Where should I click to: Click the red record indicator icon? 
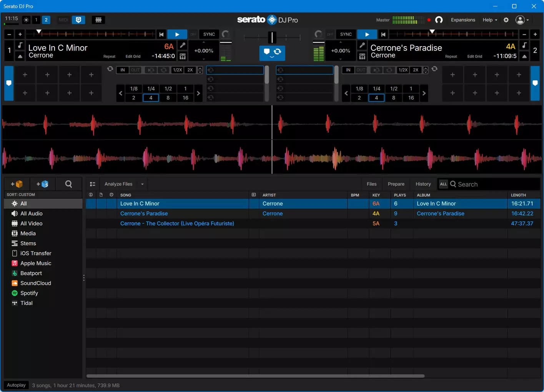tap(429, 20)
